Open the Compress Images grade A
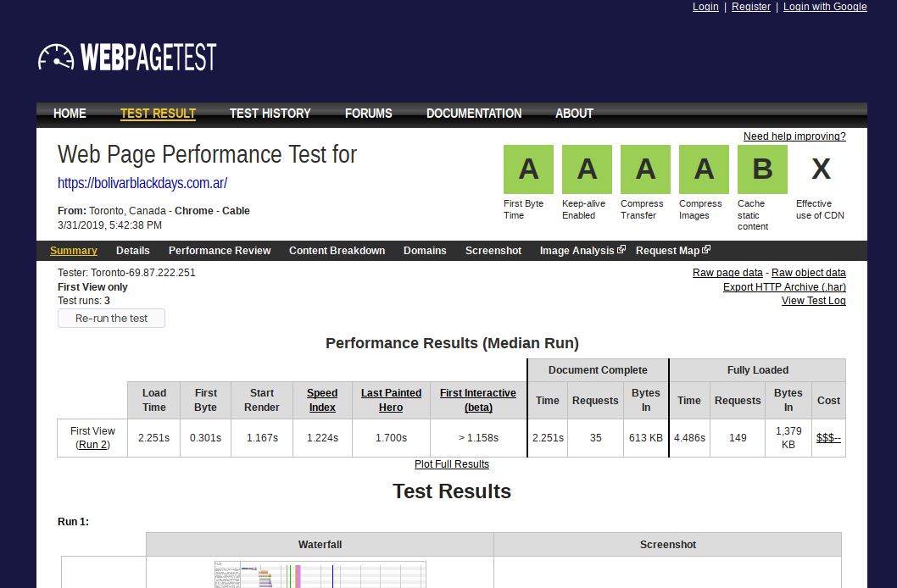The width and height of the screenshot is (897, 588). [705, 169]
